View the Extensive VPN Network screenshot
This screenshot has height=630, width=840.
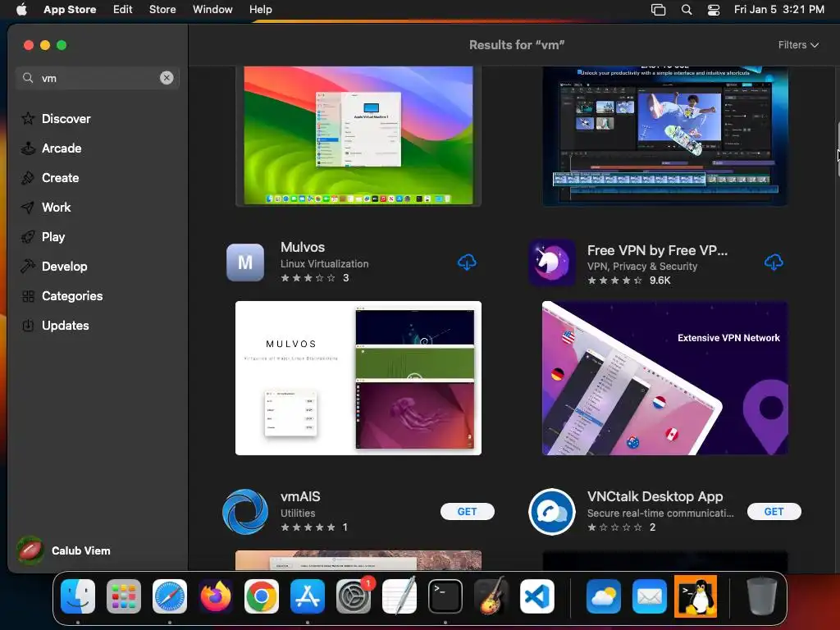(664, 378)
